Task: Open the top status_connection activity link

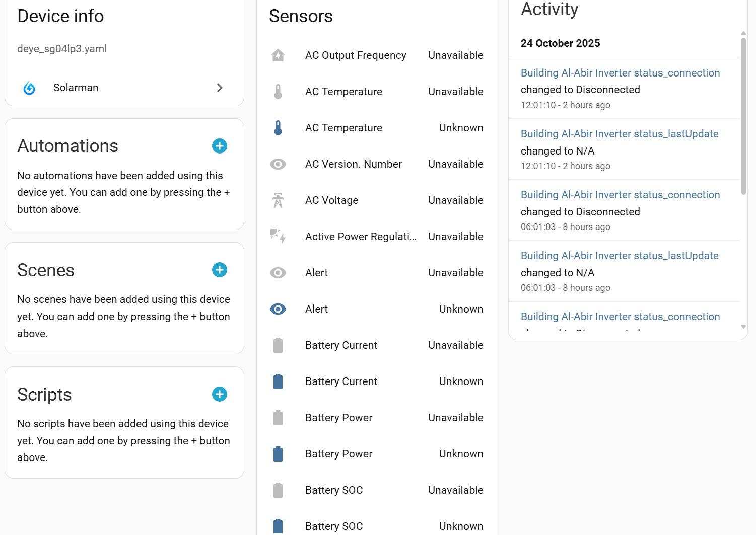Action: click(x=620, y=73)
